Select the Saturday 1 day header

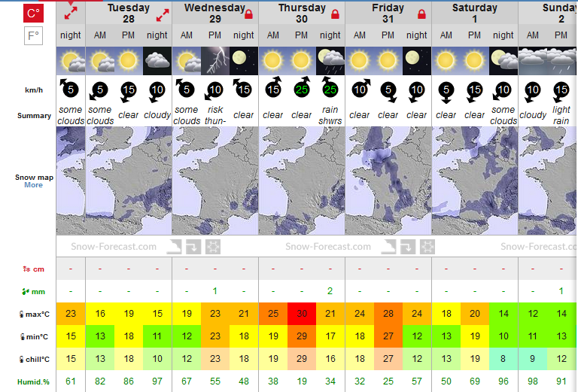[475, 14]
